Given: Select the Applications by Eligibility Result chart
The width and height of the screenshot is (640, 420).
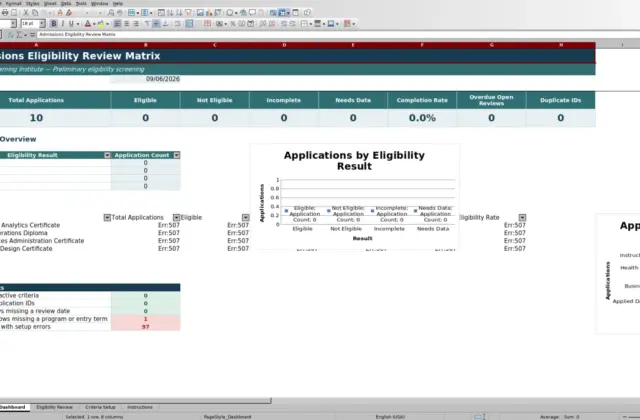Looking at the screenshot, I should [354, 197].
